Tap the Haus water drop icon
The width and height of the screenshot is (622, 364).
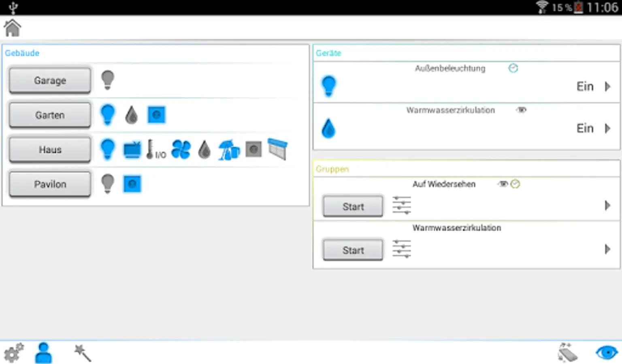204,150
